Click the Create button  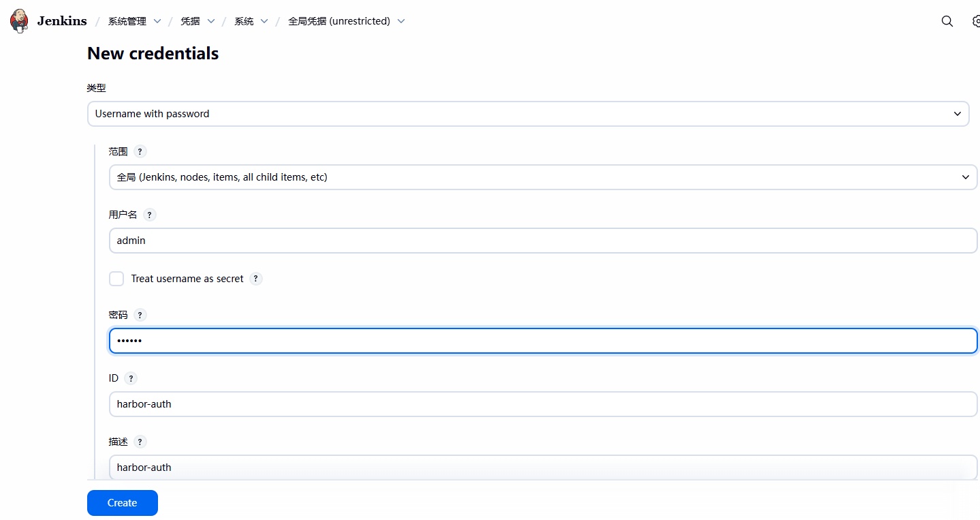[x=123, y=503]
